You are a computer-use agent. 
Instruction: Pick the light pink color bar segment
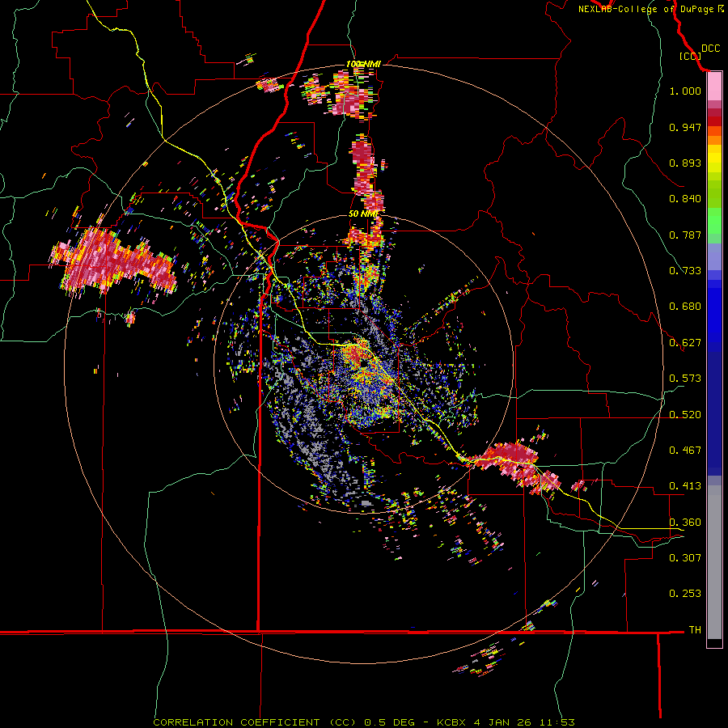(x=714, y=87)
